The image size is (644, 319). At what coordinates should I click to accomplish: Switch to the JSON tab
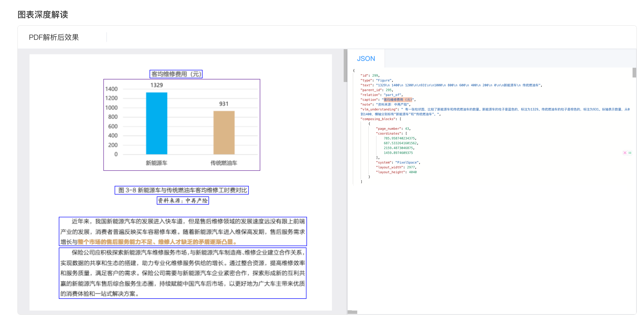366,58
